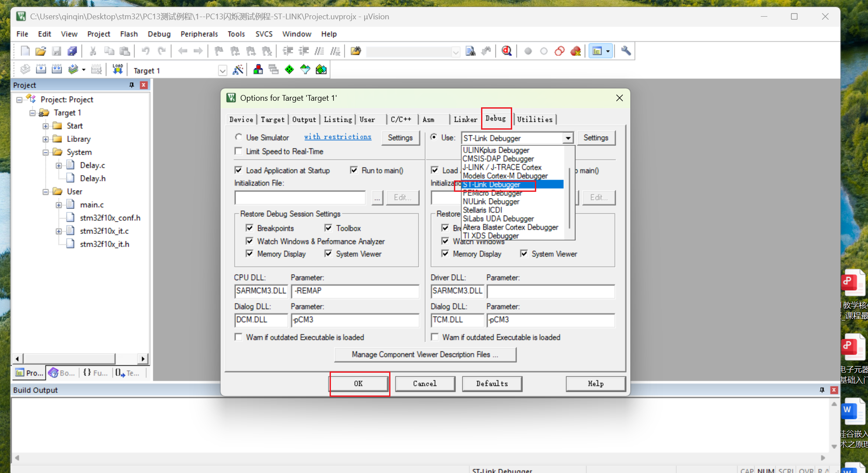
Task: Open Manage Project Items blocks icon
Action: click(258, 70)
